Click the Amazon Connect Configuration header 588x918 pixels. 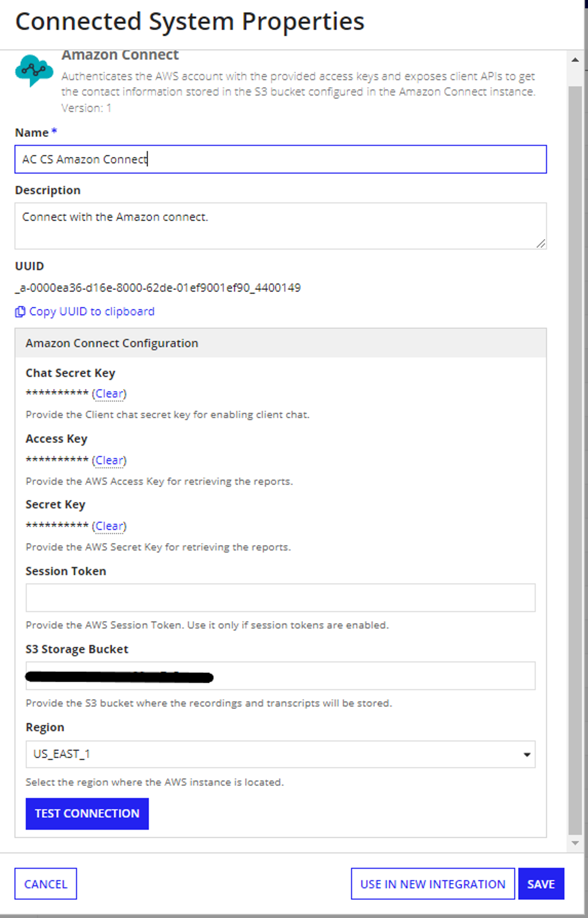(x=281, y=343)
